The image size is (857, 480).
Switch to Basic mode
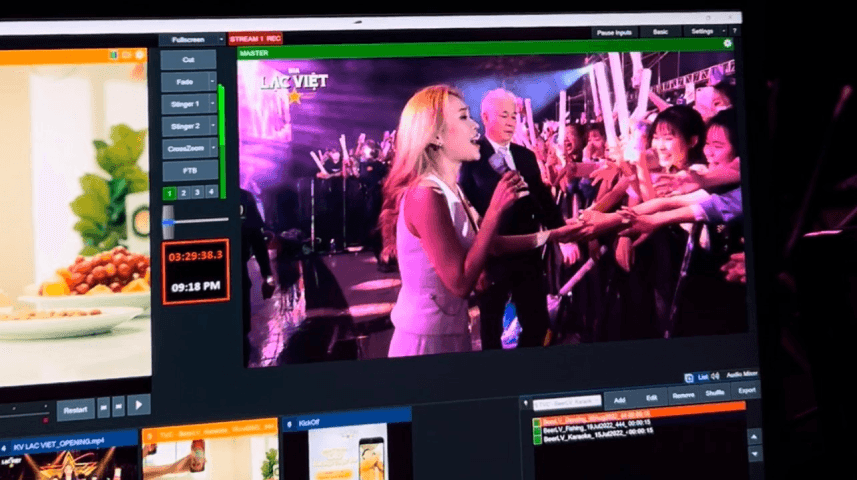tap(660, 32)
